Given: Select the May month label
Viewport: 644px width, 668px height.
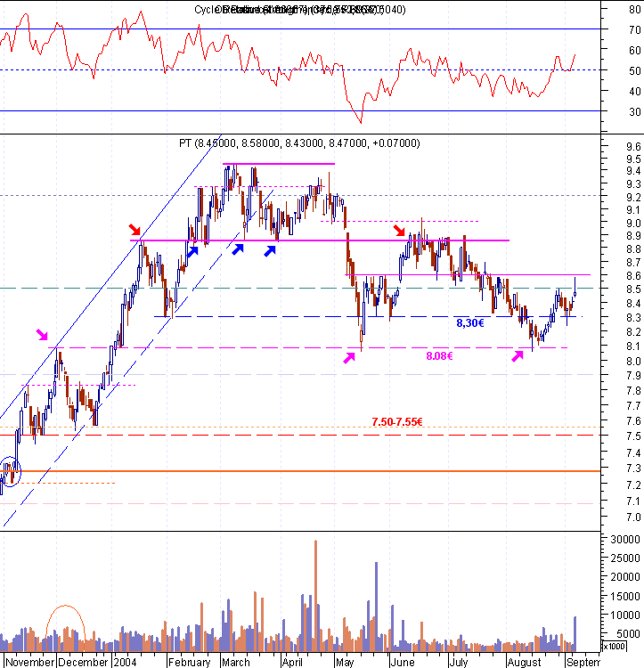Looking at the screenshot, I should 345,662.
